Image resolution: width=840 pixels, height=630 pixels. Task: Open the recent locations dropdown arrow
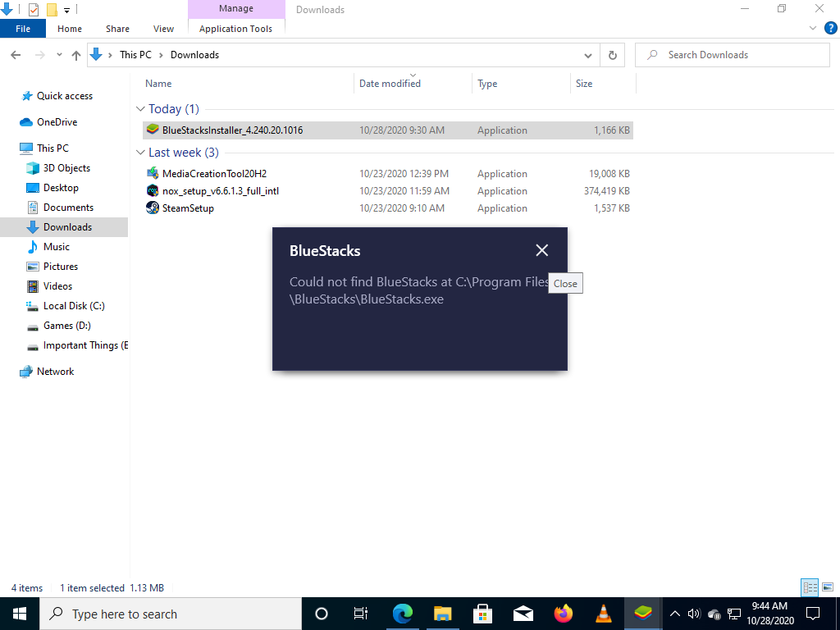coord(59,55)
